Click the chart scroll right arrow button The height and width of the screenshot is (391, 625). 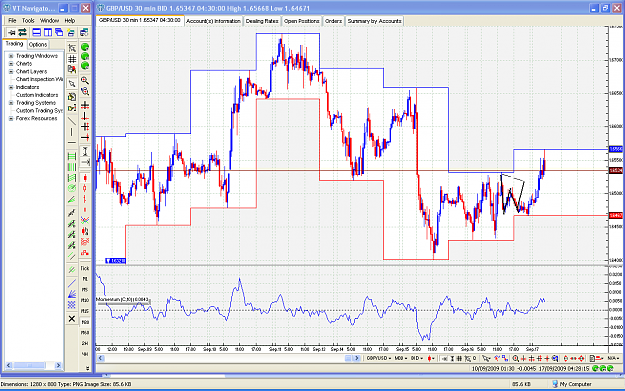tap(357, 358)
